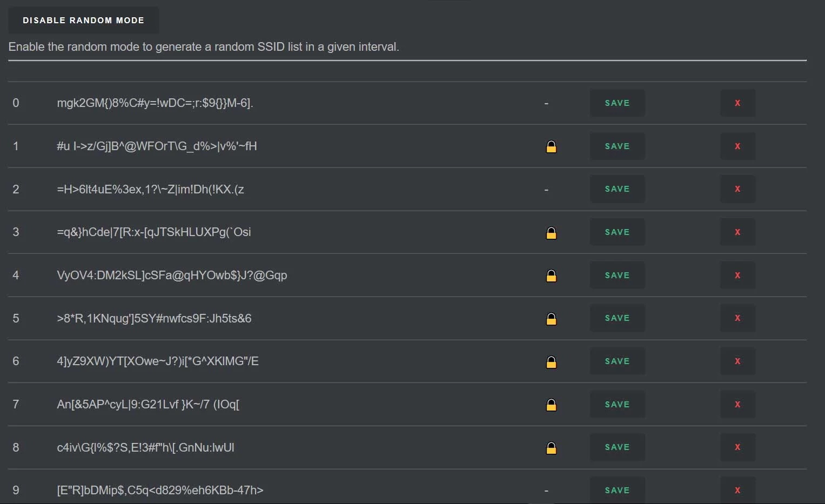Toggle lock icon on SSID row 6
This screenshot has height=504, width=825.
tap(551, 361)
